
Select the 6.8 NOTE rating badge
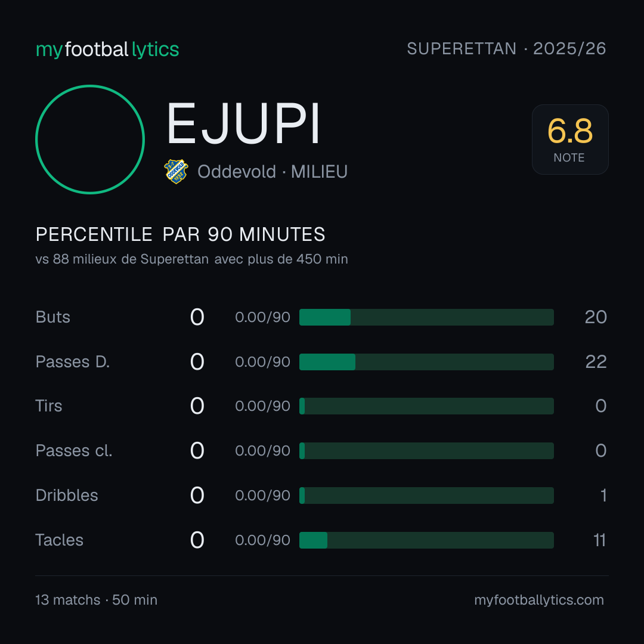(x=570, y=140)
